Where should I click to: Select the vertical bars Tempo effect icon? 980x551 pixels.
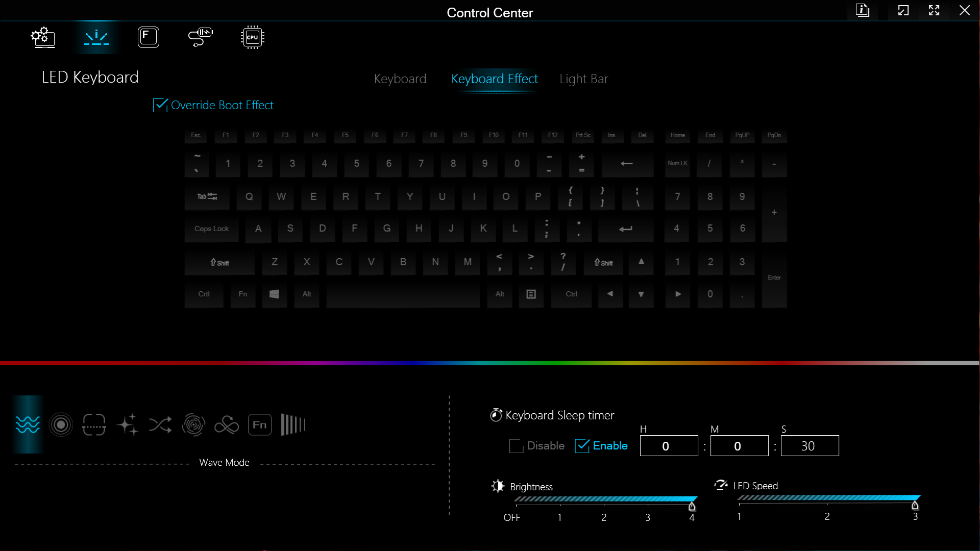click(292, 424)
